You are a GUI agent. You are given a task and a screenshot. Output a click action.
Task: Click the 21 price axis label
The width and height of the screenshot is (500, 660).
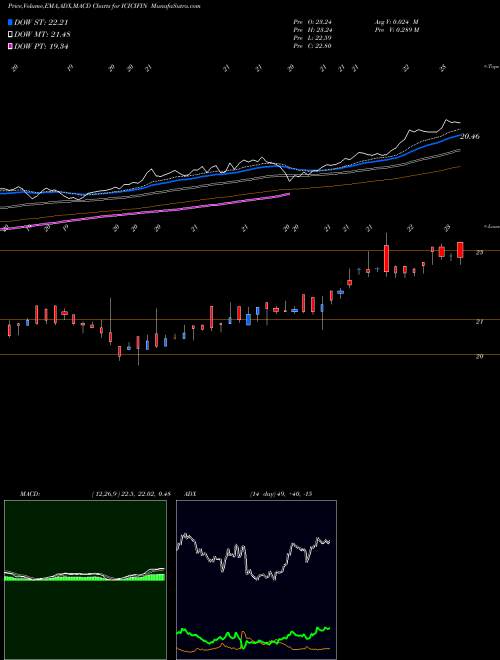point(479,322)
